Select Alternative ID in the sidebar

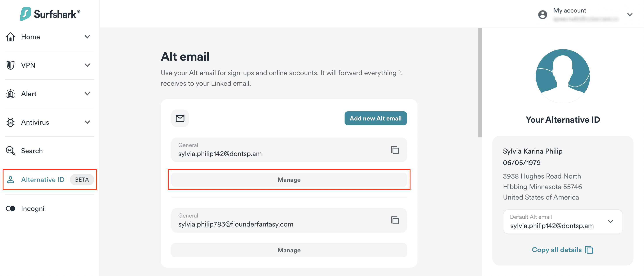coord(43,179)
